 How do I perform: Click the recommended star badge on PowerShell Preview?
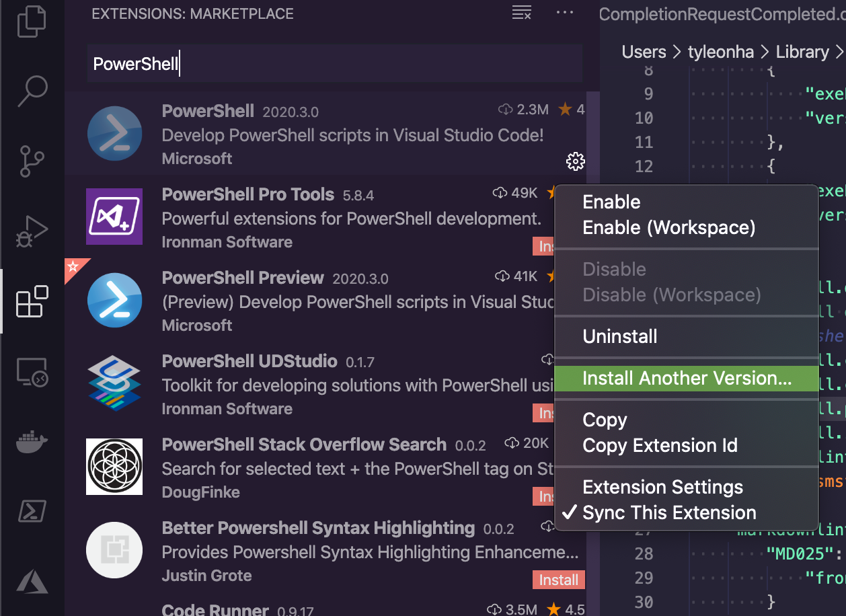pos(74,268)
